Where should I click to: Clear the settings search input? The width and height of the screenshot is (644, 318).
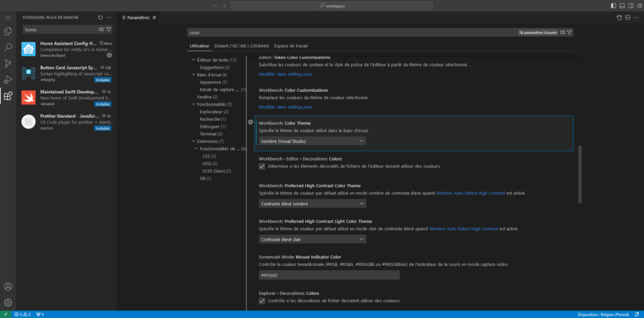563,32
